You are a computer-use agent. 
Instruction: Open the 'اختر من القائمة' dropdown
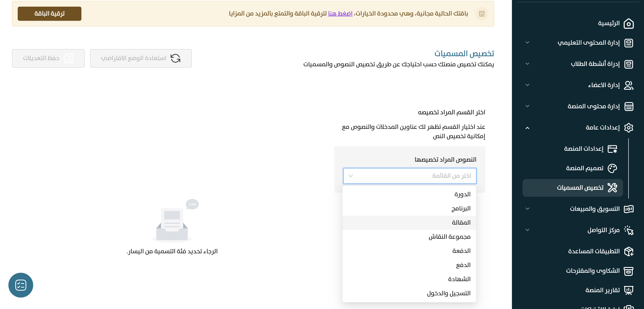tap(409, 176)
